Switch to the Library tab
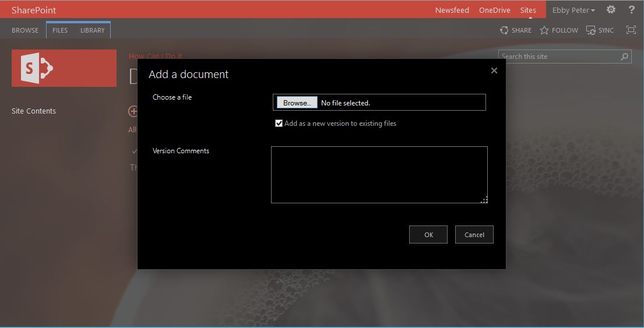 (x=93, y=30)
